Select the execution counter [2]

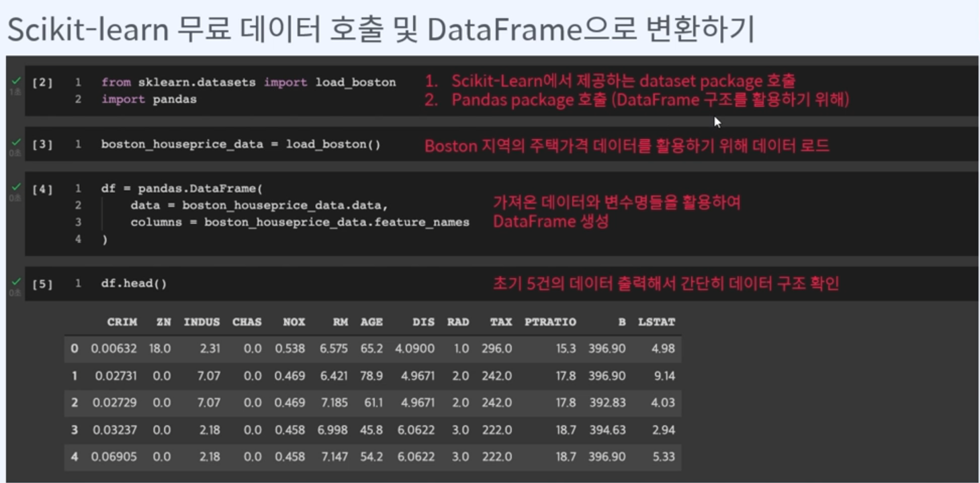pyautogui.click(x=42, y=83)
